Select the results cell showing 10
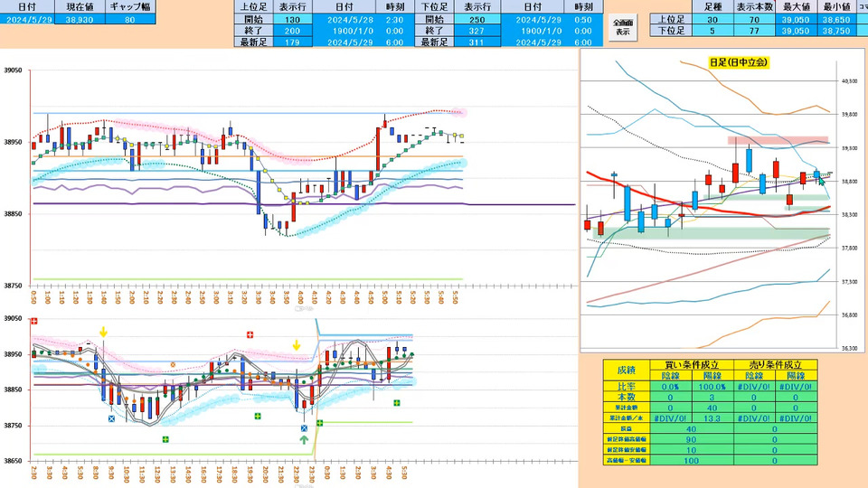Image resolution: width=868 pixels, height=488 pixels. point(692,450)
